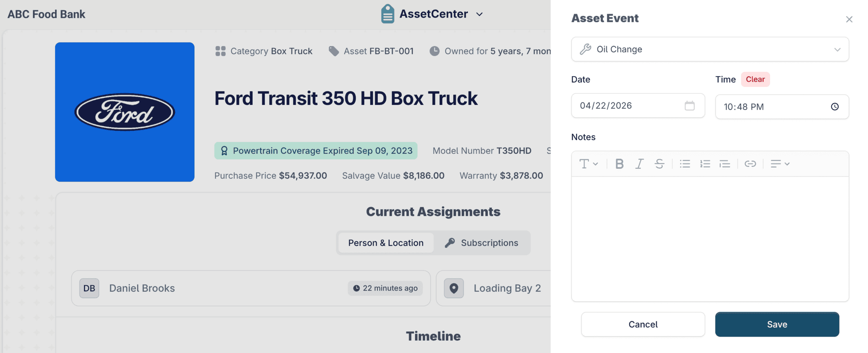
Task: Open Daniel Brooks assignment card
Action: click(x=251, y=288)
